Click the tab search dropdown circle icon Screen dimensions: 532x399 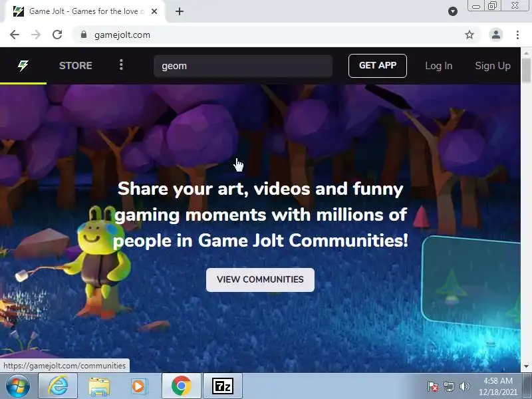(x=453, y=11)
